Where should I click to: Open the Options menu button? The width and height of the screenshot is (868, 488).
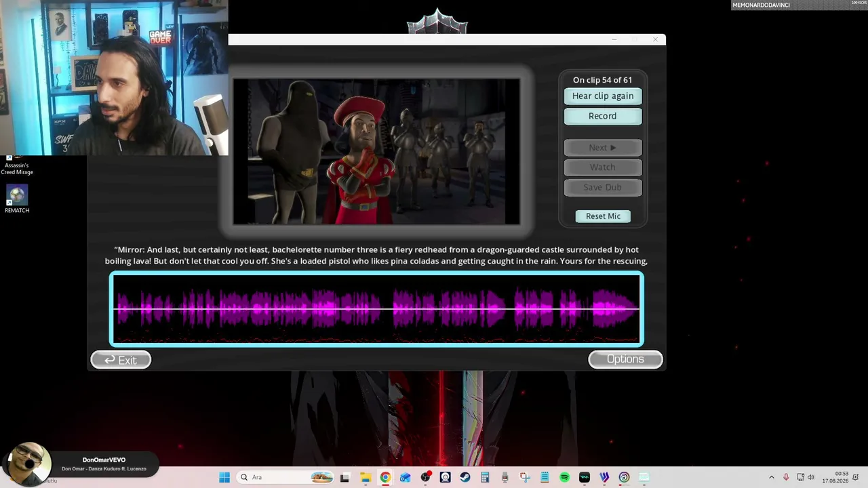(625, 359)
